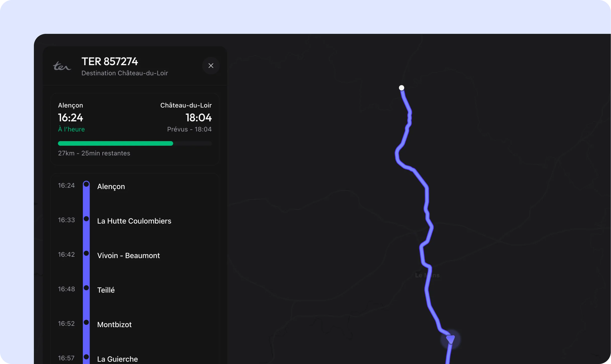Select the Teillé stop
The width and height of the screenshot is (611, 364).
tap(106, 290)
